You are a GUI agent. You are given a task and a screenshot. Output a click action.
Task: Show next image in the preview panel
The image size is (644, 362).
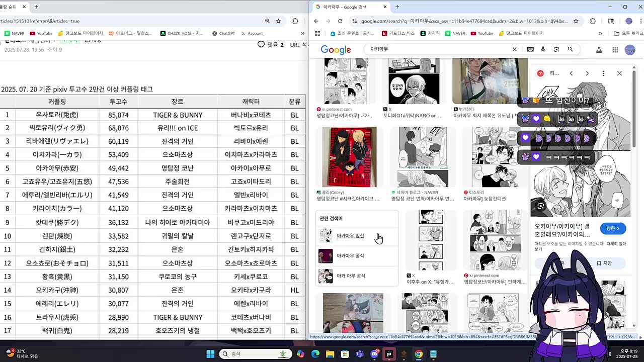(x=587, y=73)
